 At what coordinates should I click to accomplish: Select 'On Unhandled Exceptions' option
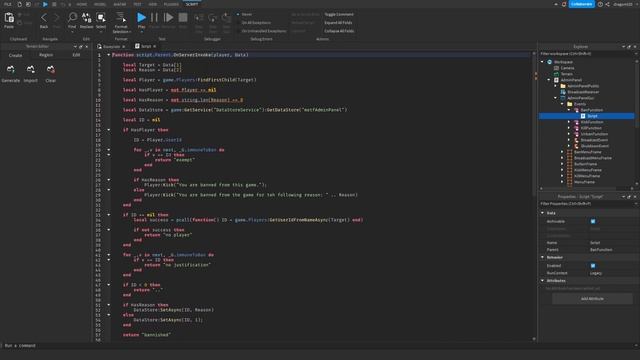tap(264, 31)
